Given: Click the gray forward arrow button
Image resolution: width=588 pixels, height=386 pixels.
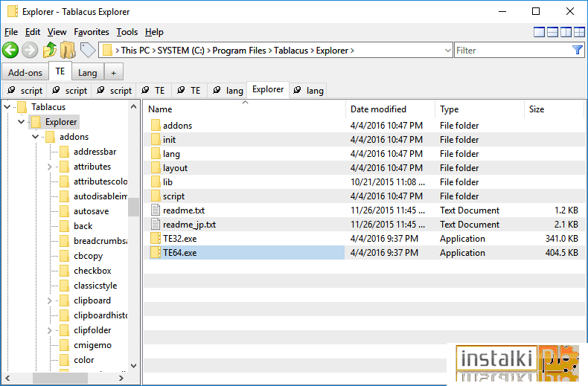Looking at the screenshot, I should click(x=30, y=51).
